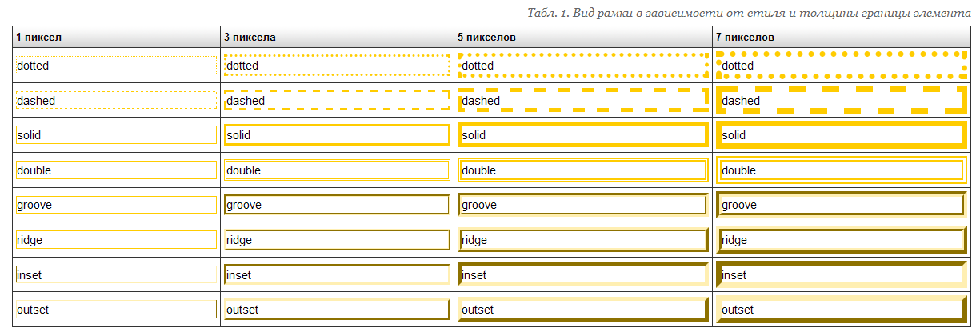Select the groove box in 1 пиксел column
The height and width of the screenshot is (336, 980).
(117, 205)
